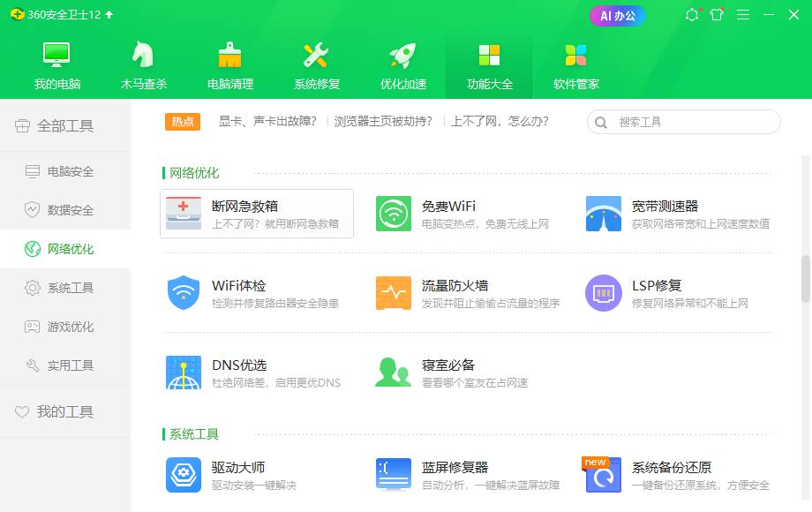Viewport: 812px width, 512px height.
Task: Launch 蓝屏修复器 blue screen icon
Action: 394,474
